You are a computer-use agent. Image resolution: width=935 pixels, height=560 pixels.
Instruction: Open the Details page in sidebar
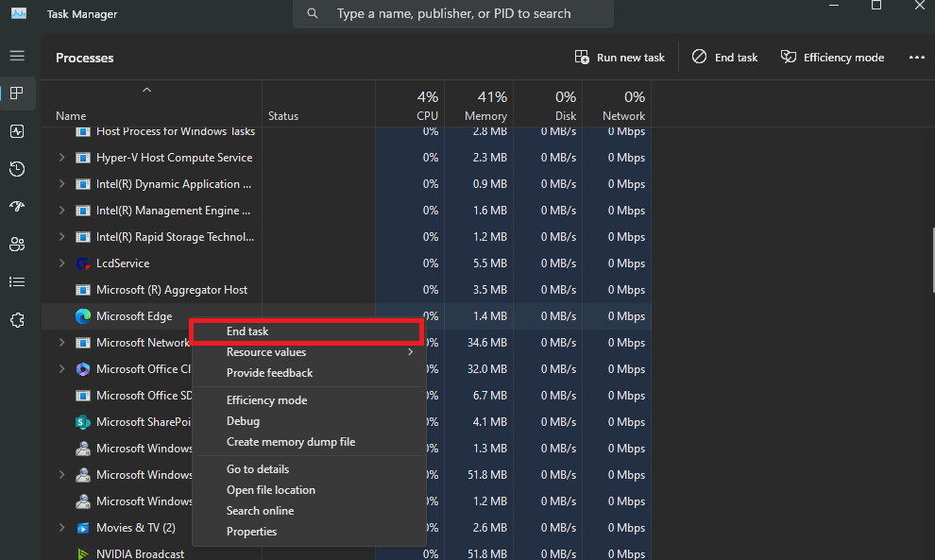click(16, 281)
